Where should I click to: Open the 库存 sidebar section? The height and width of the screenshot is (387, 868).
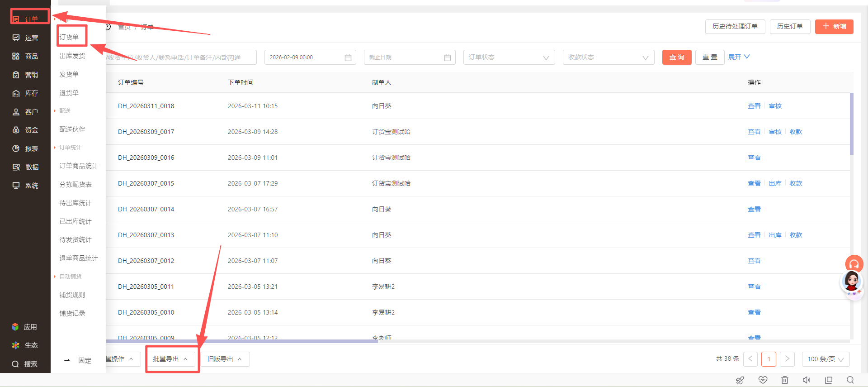click(x=25, y=93)
